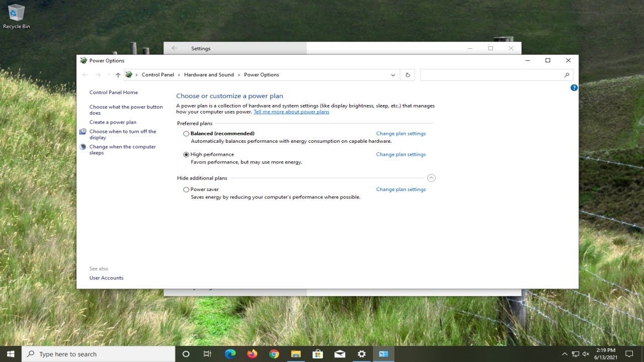Click the blue help question mark icon
The width and height of the screenshot is (644, 362).
click(574, 87)
